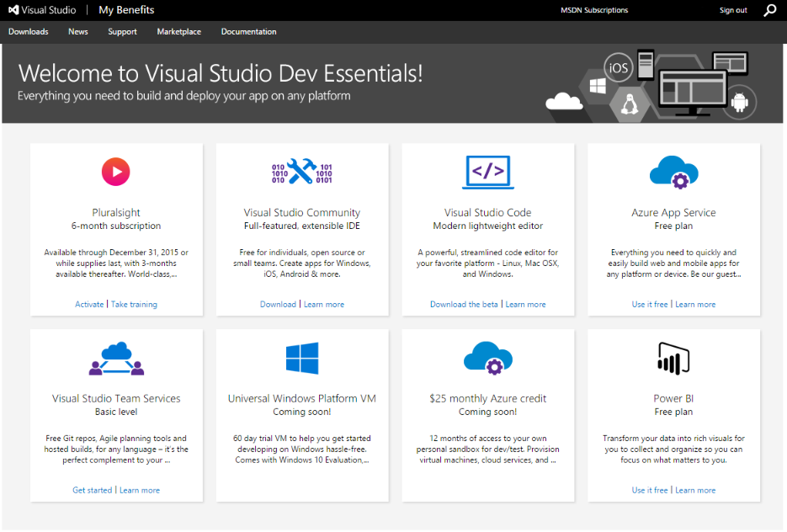Learn more about Visual Studio Community
The width and height of the screenshot is (787, 532).
point(324,304)
